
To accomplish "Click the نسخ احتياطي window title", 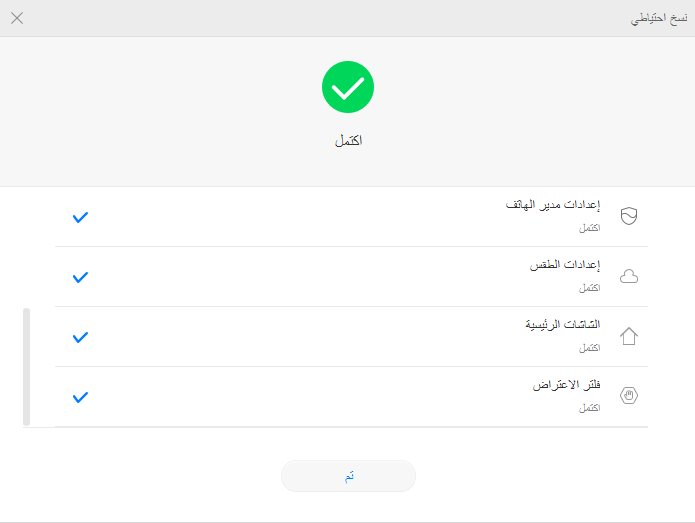I will coord(659,19).
